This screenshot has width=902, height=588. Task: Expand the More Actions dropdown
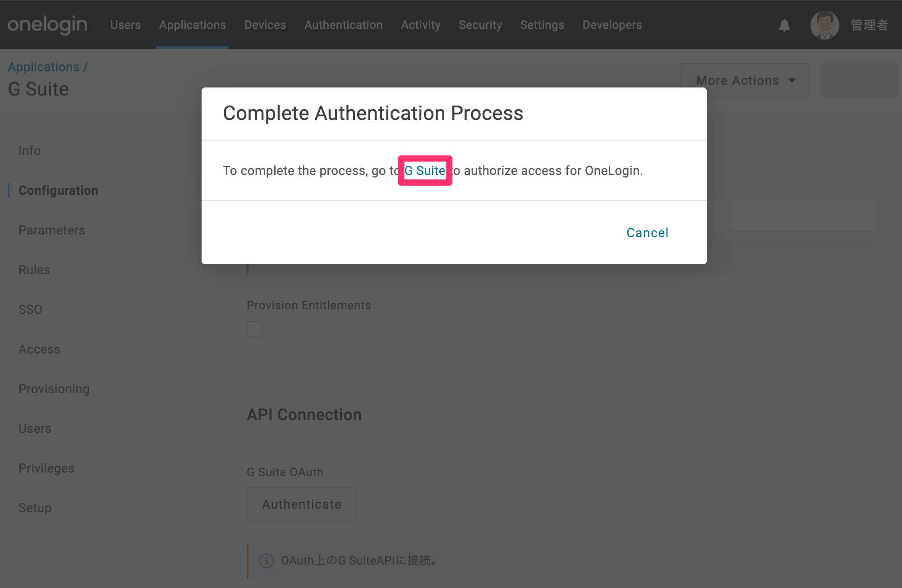[x=745, y=80]
